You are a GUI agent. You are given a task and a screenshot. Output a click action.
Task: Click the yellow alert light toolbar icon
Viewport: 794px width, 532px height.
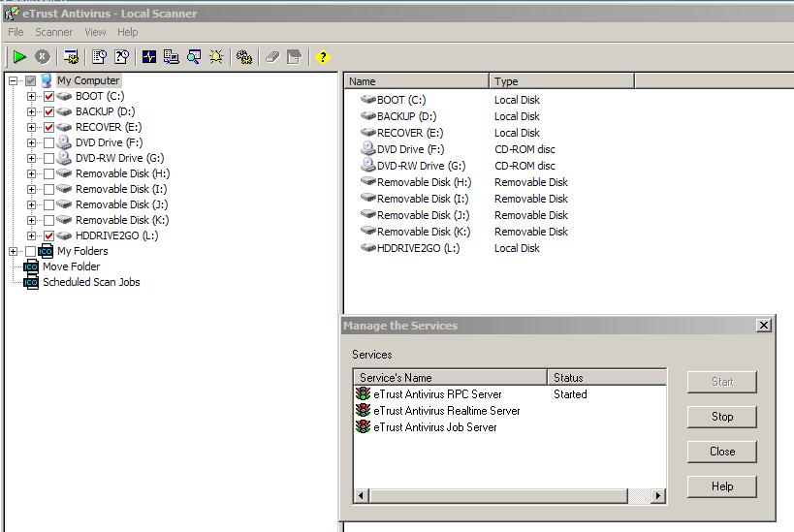click(216, 57)
